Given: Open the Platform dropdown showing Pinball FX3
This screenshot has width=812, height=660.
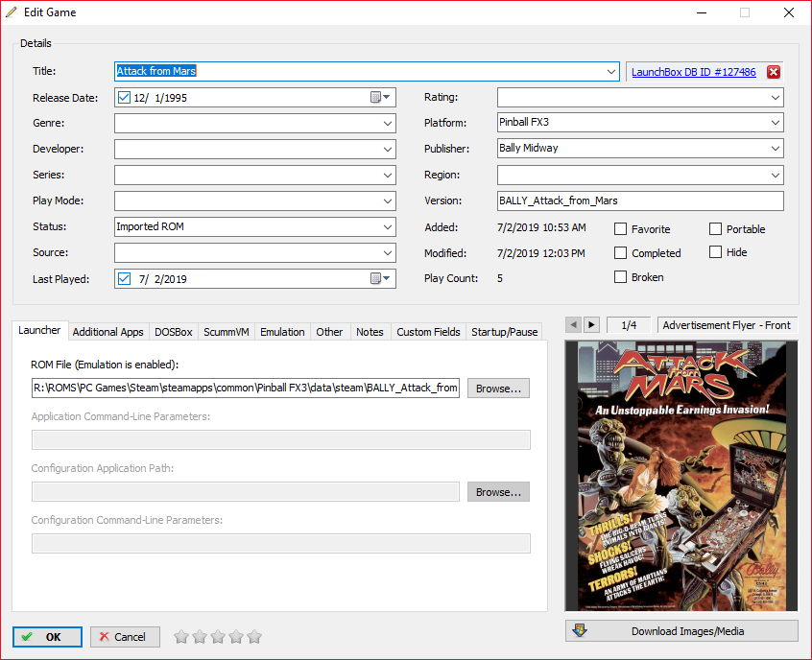Looking at the screenshot, I should (x=776, y=123).
